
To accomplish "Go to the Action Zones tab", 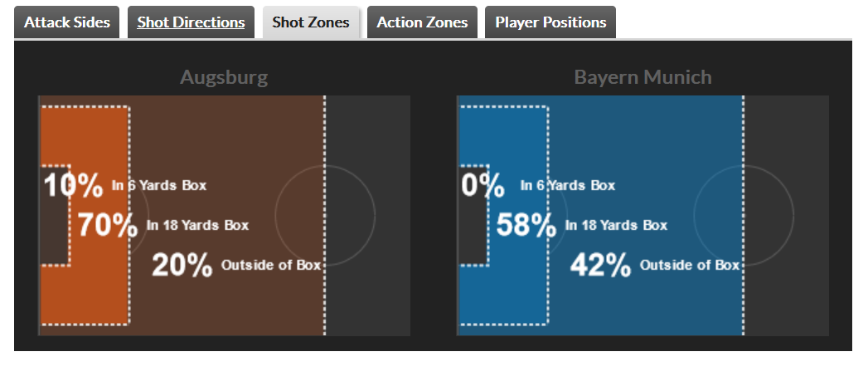I will [x=422, y=22].
